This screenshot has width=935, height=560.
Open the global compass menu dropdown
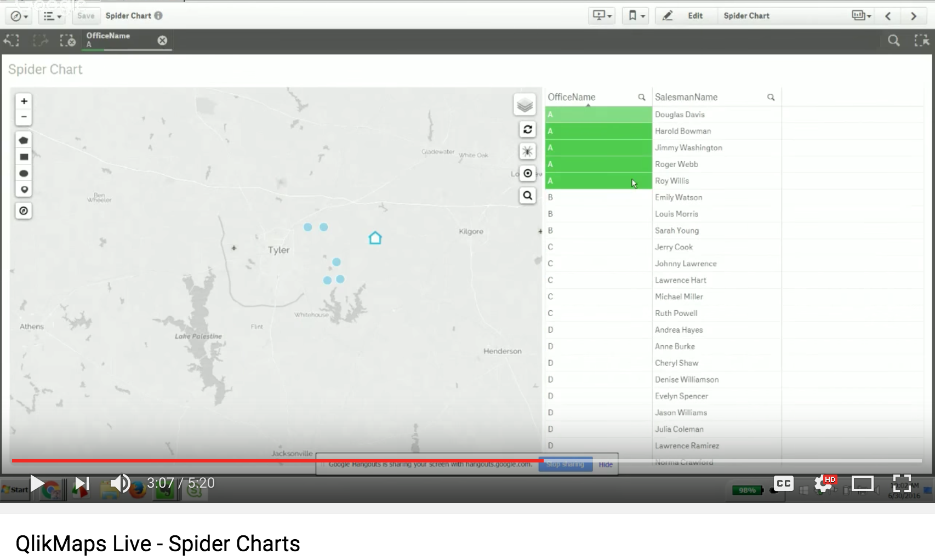click(x=19, y=16)
